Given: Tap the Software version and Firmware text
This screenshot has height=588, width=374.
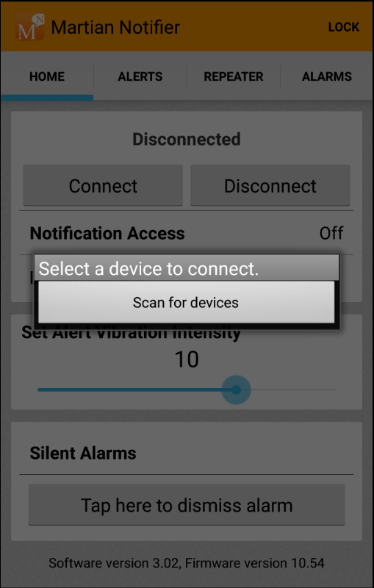Looking at the screenshot, I should [187, 563].
